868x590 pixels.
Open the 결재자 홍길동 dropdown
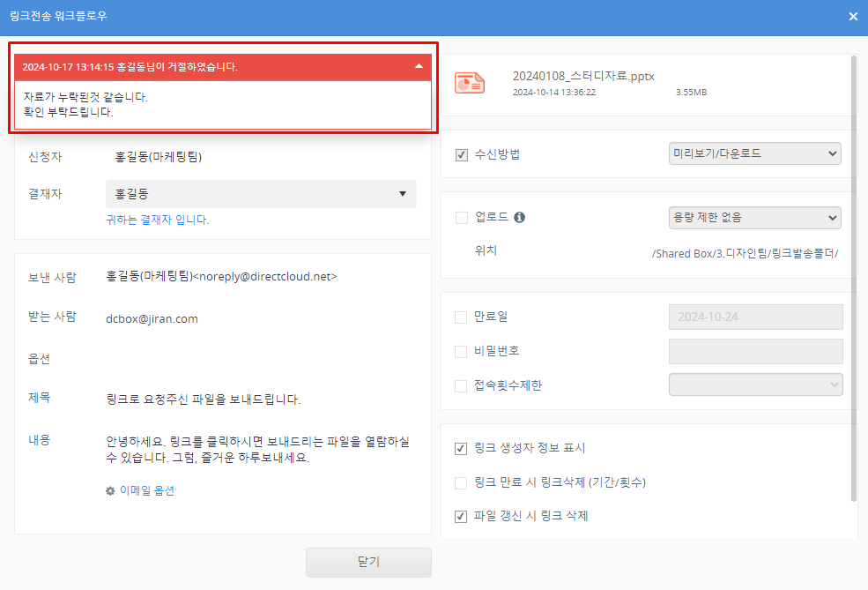point(260,194)
